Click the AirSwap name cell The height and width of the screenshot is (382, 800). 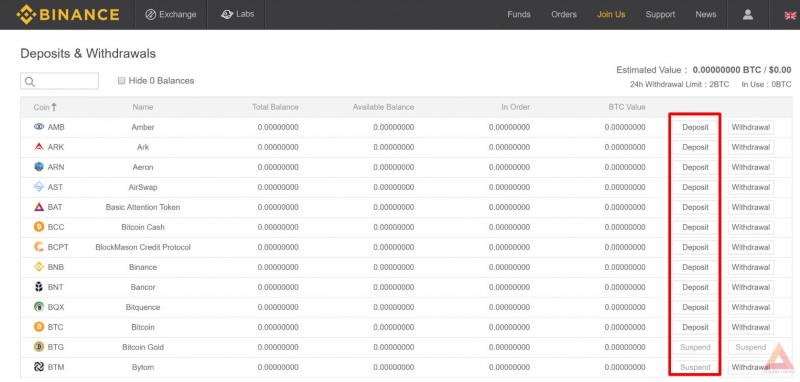click(143, 187)
